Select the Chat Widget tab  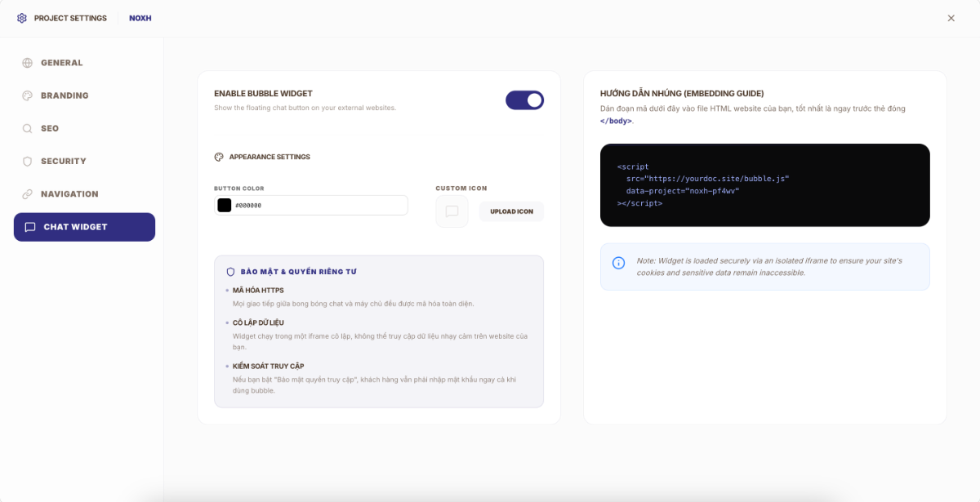[84, 227]
